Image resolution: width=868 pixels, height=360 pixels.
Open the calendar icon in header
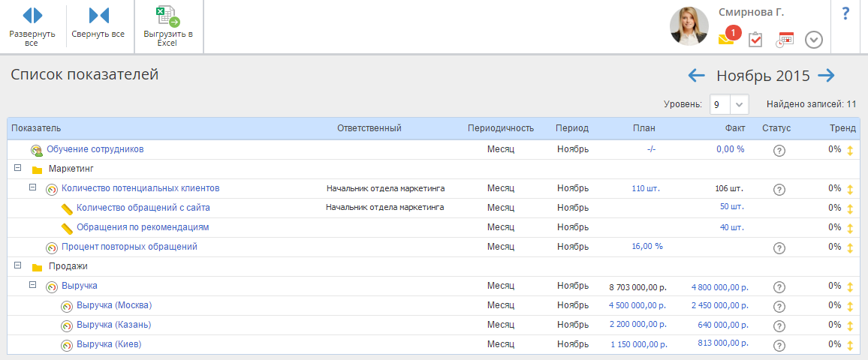pyautogui.click(x=785, y=40)
